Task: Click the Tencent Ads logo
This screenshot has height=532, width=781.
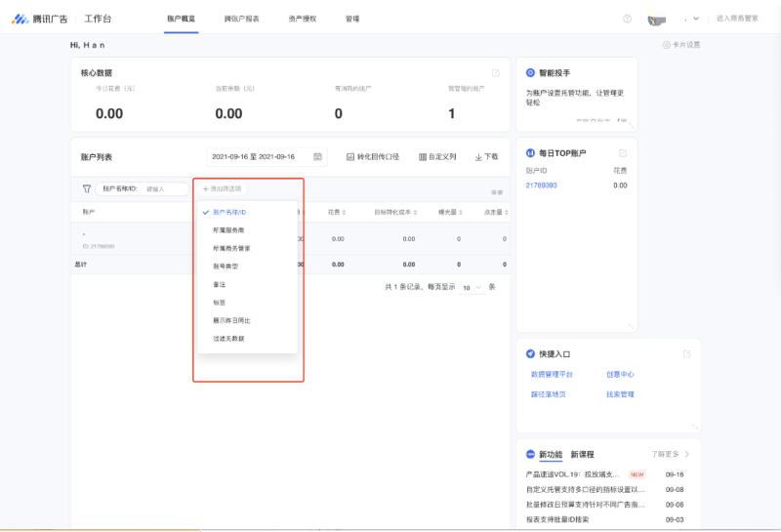Action: pyautogui.click(x=39, y=19)
